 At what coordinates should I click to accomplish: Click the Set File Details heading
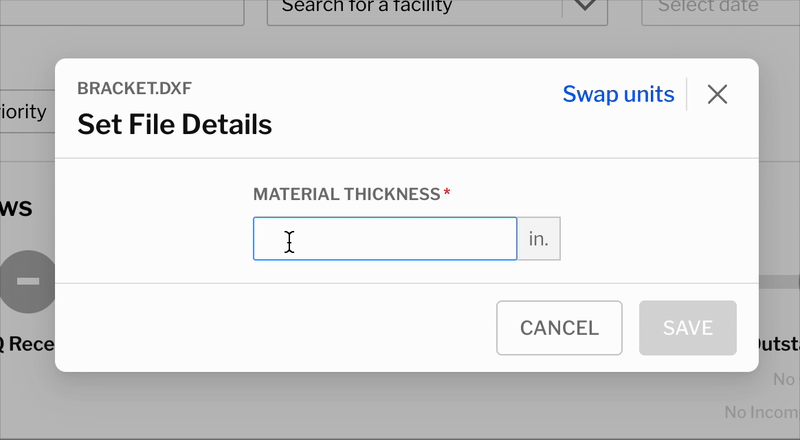point(174,125)
